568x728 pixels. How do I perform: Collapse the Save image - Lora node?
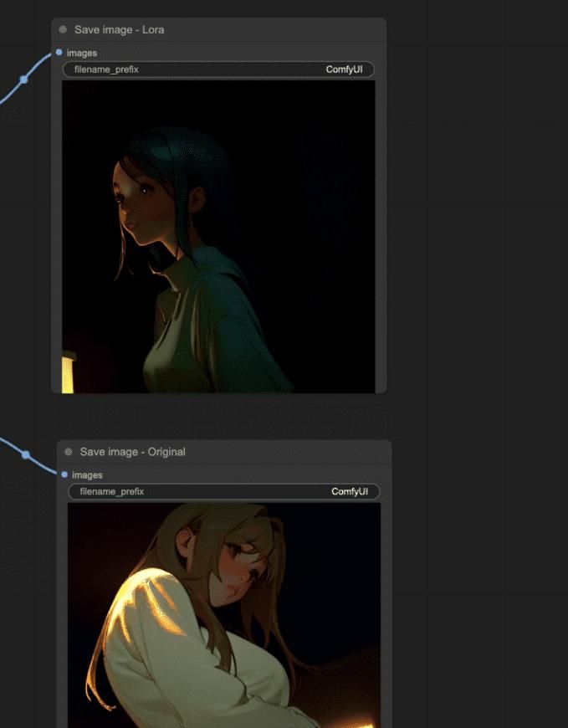pos(63,29)
